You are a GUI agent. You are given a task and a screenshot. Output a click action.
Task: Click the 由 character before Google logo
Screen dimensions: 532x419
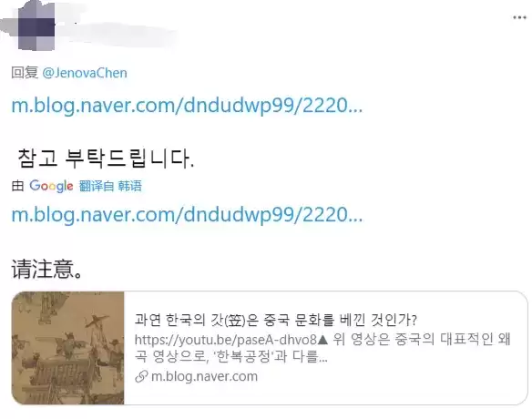click(x=17, y=186)
